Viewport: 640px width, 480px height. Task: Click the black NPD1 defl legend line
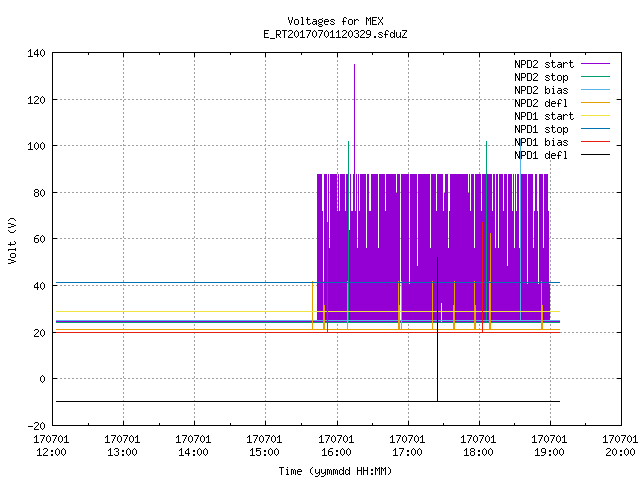pos(595,155)
